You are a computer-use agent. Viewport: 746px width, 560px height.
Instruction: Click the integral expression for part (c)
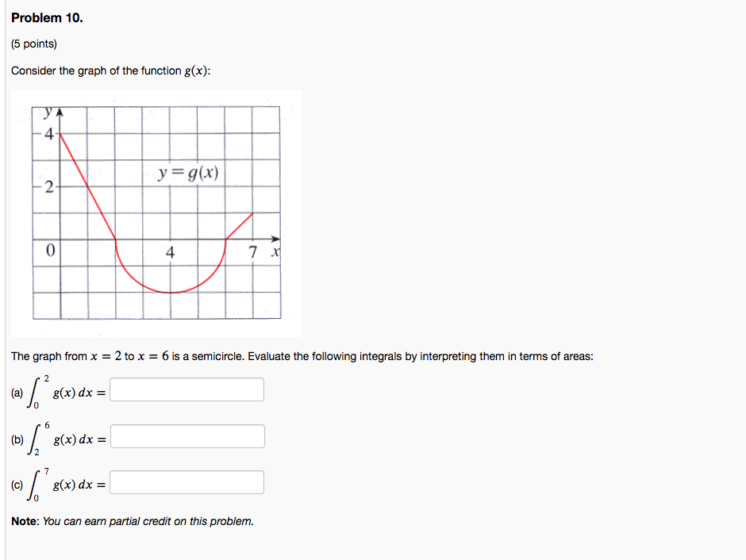coord(60,481)
